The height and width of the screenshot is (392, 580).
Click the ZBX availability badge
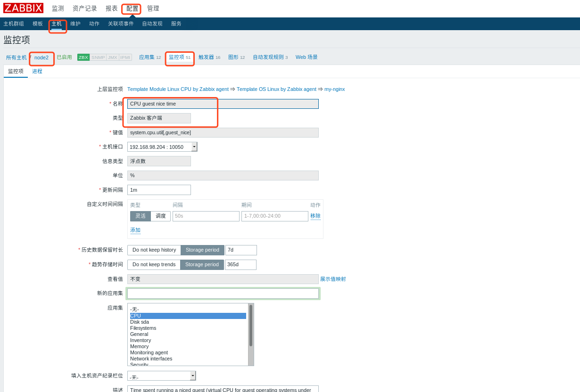tap(83, 57)
